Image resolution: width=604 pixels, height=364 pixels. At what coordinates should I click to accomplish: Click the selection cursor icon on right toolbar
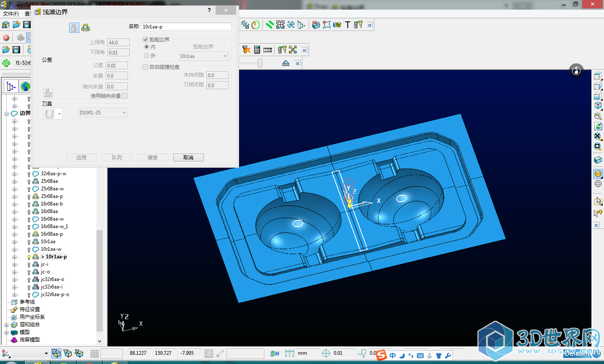[598, 201]
